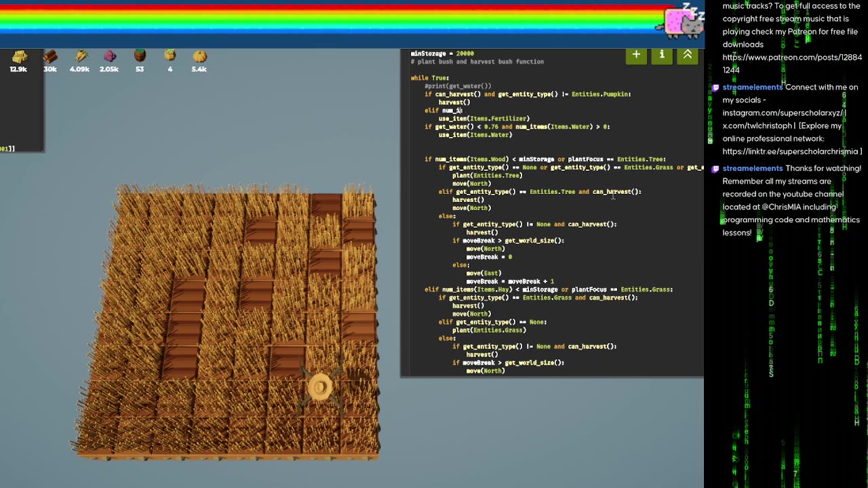This screenshot has width=868, height=488.
Task: Click the 'minStorage = 20000' code line
Action: (442, 54)
